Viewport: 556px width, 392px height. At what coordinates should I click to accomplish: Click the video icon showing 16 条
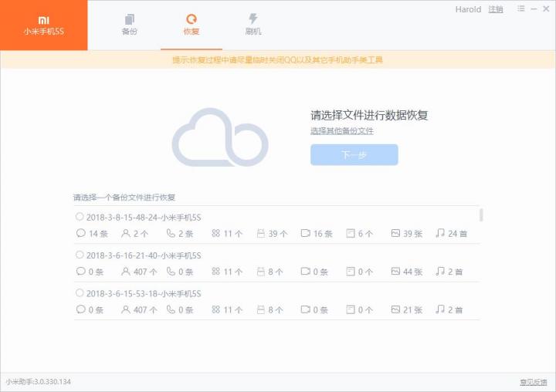click(x=305, y=233)
